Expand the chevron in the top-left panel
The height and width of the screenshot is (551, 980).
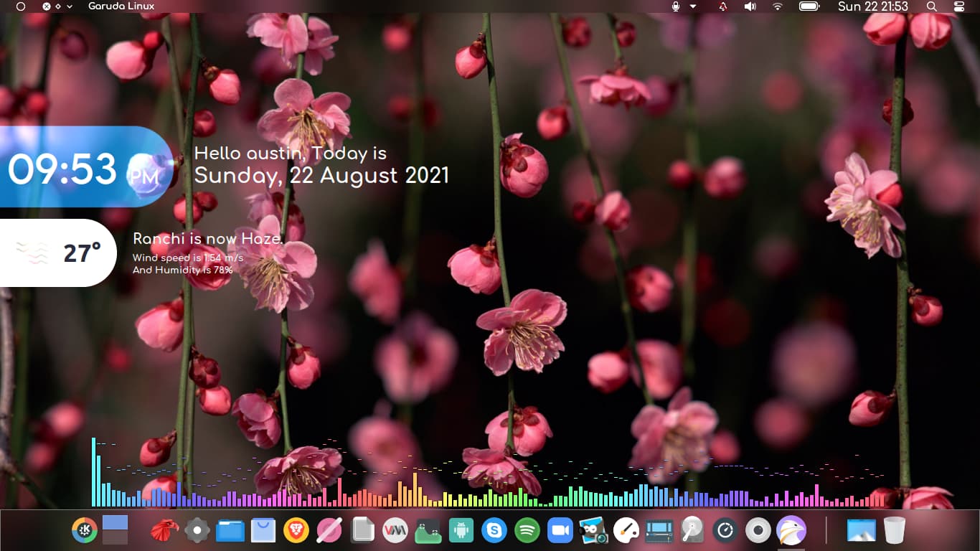coord(70,6)
